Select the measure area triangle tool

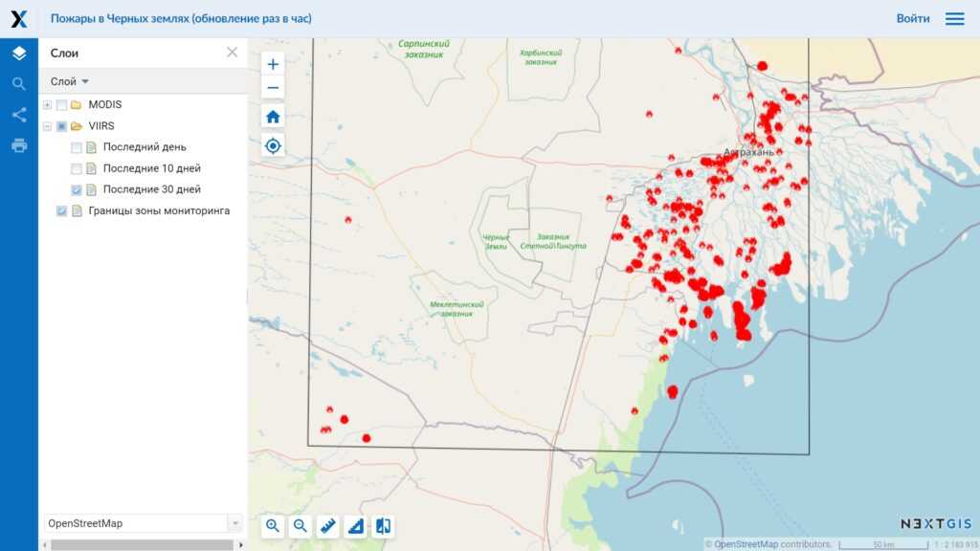pos(355,525)
